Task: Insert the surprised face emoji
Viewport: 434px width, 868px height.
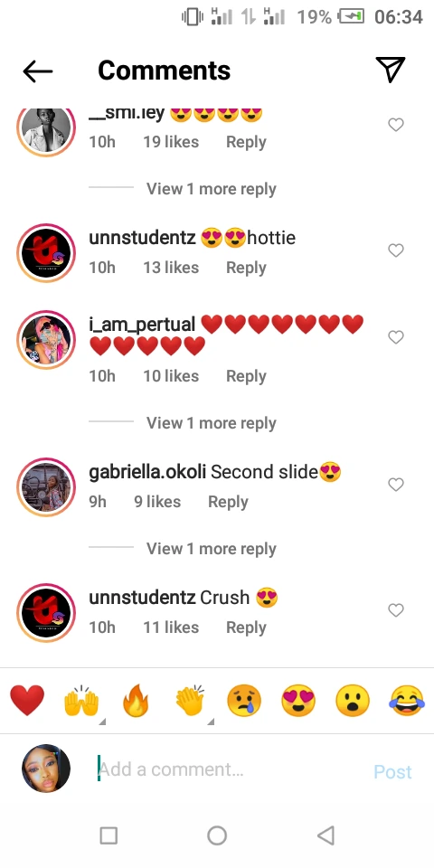Action: pos(353,701)
